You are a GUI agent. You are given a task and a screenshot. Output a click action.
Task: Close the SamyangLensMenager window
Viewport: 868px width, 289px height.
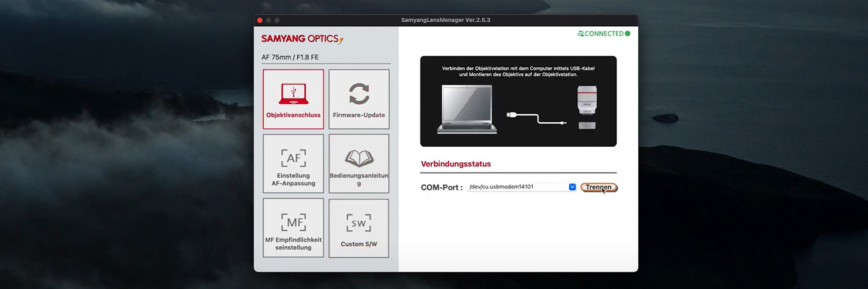tap(259, 20)
